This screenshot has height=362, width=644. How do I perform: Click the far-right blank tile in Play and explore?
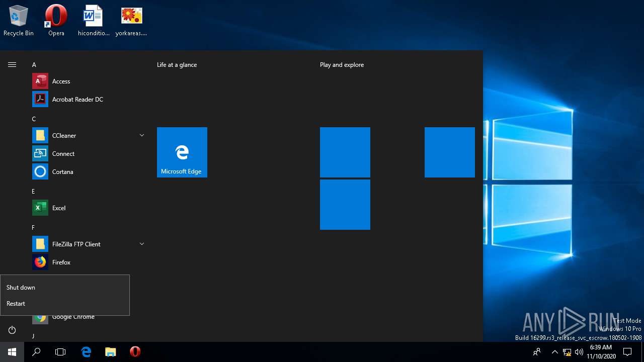coord(450,152)
